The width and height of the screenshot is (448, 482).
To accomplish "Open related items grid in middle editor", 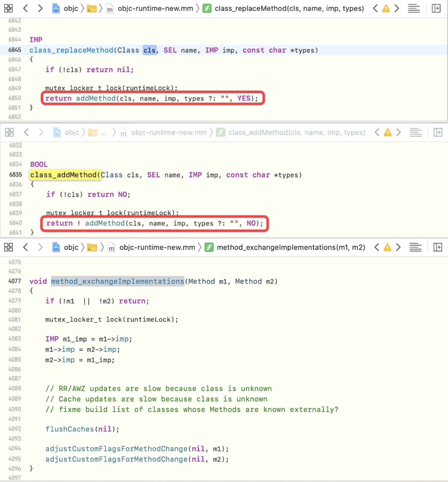I will 9,132.
